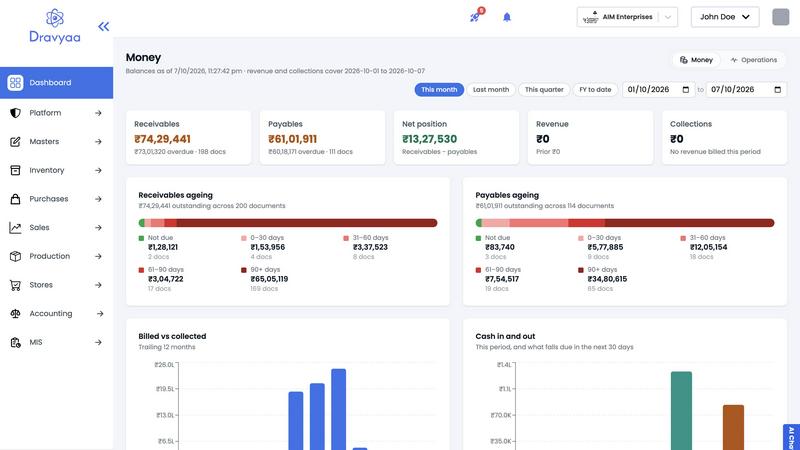Open the John Doe user menu
Screen dimensions: 800x450
point(725,17)
